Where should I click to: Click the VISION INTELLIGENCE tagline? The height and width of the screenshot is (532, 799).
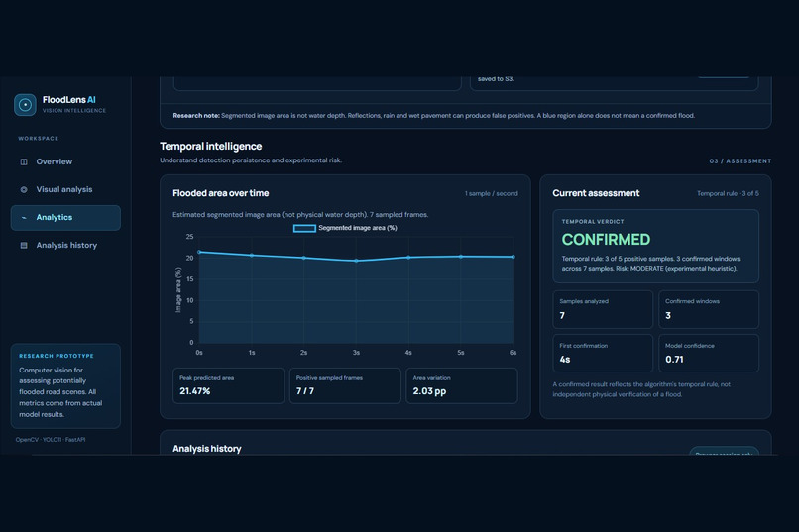(74, 111)
